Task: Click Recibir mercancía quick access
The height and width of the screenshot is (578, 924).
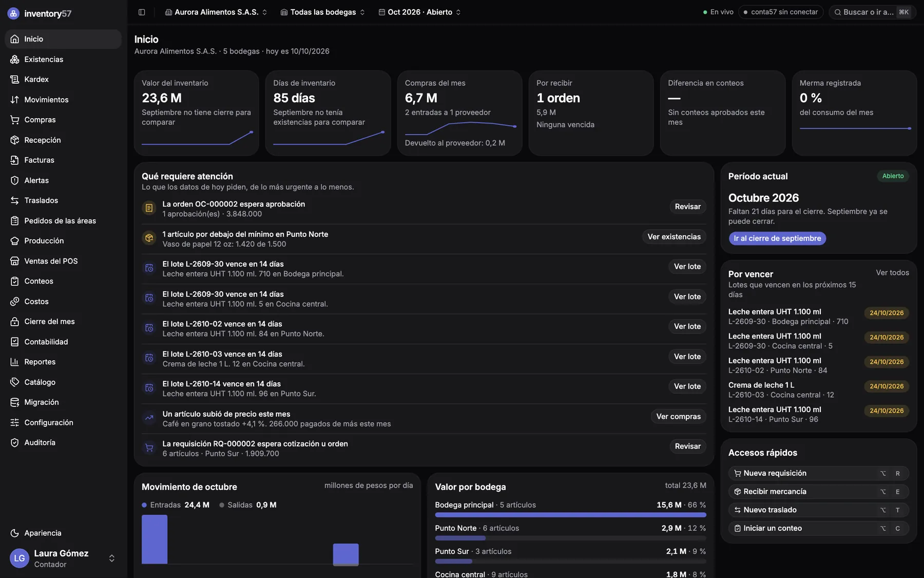Action: click(x=818, y=492)
